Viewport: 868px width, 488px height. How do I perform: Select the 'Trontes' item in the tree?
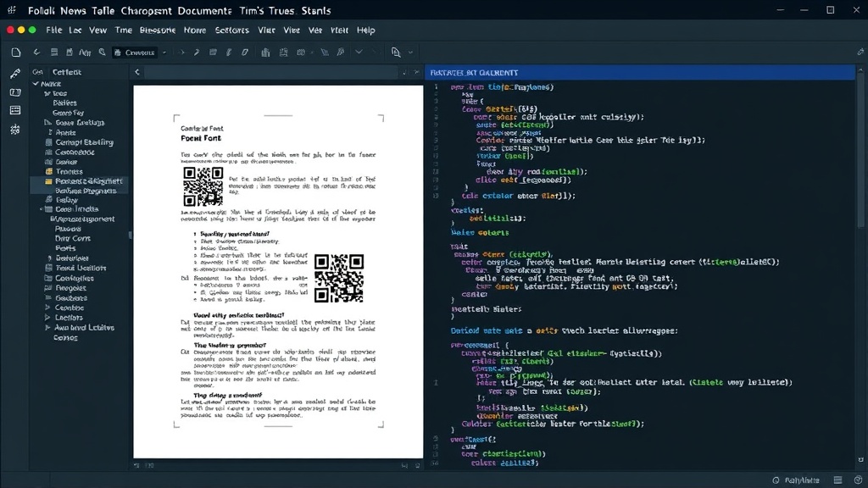tap(70, 171)
